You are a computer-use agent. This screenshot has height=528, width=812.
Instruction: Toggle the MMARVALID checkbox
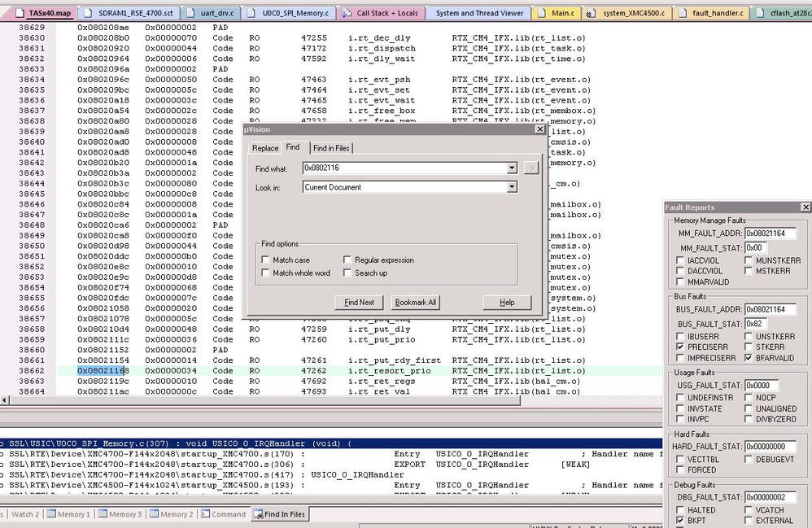pos(680,281)
